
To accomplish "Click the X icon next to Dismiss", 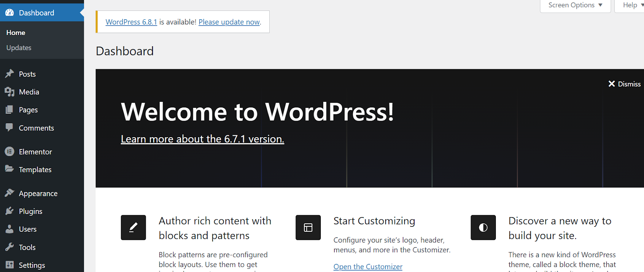I will point(612,84).
